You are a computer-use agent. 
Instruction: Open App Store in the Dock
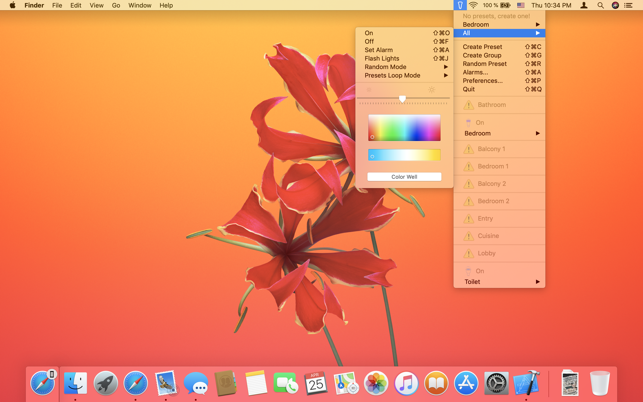point(466,383)
